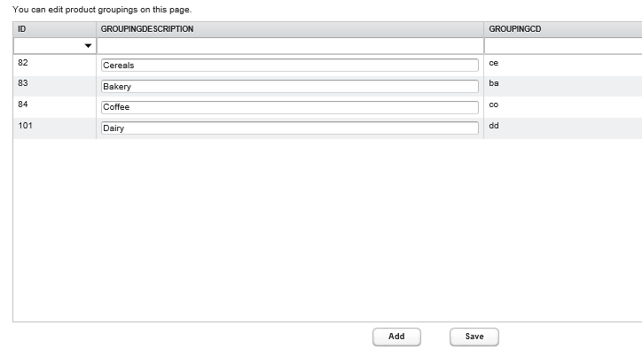The image size is (642, 364).
Task: Edit the Cereals description field
Action: click(289, 65)
